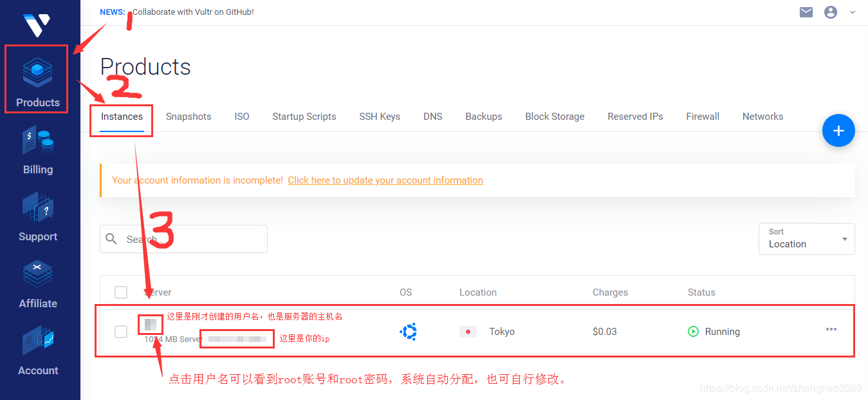Open the server actions ellipsis menu

click(x=831, y=329)
